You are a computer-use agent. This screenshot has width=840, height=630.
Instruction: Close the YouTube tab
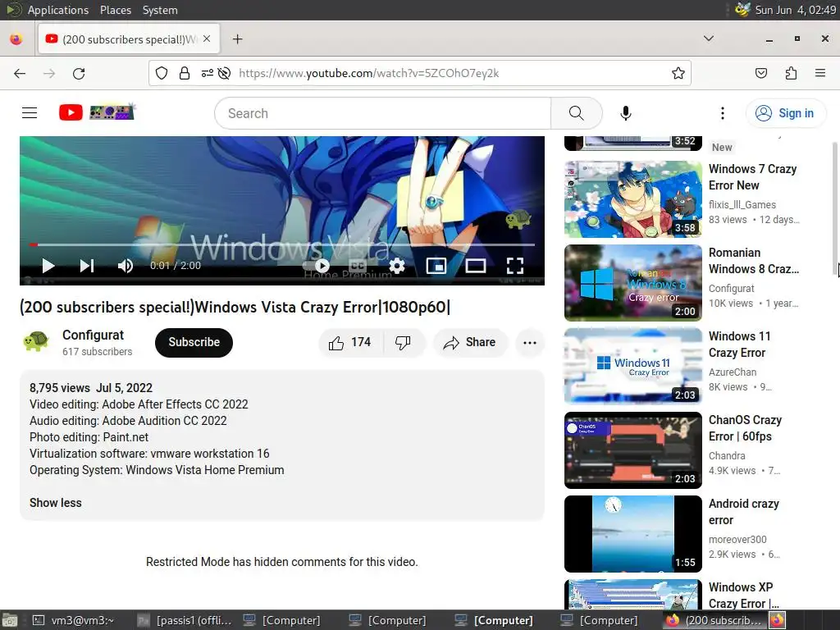click(207, 39)
